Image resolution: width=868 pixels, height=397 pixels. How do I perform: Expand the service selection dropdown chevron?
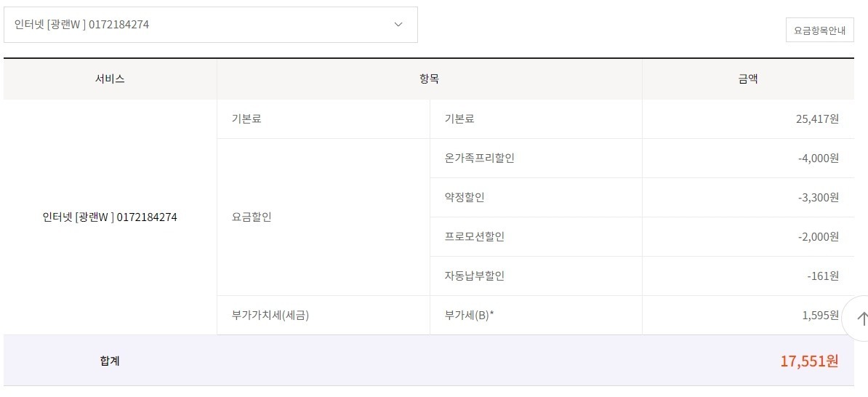tap(398, 25)
